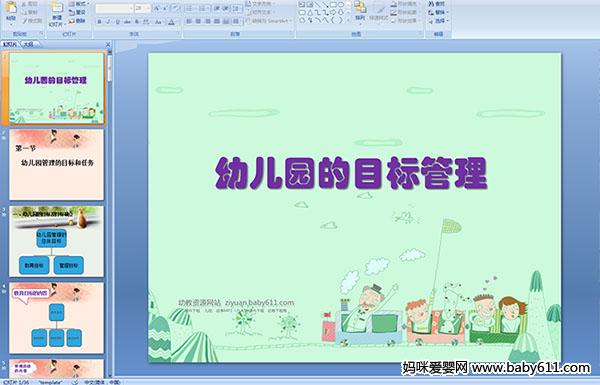Click the Arrange shapes icon
Screen dimensions: 600x385
point(360,8)
